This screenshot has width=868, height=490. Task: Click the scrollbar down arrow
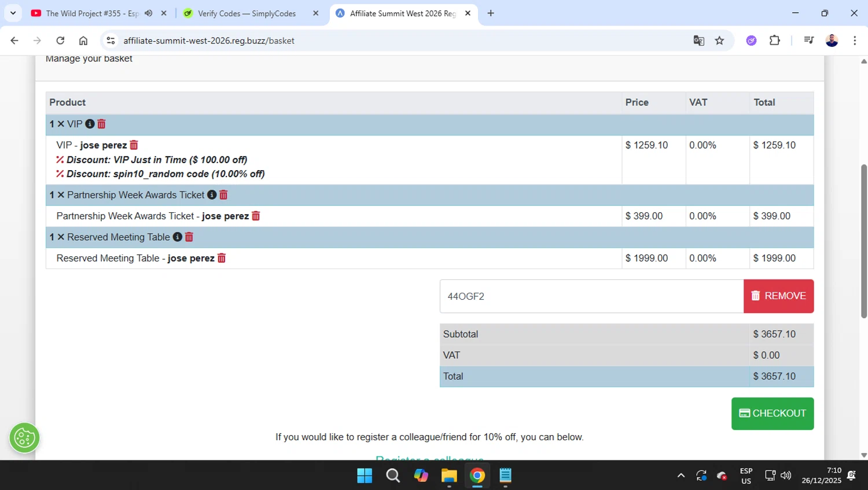(864, 455)
